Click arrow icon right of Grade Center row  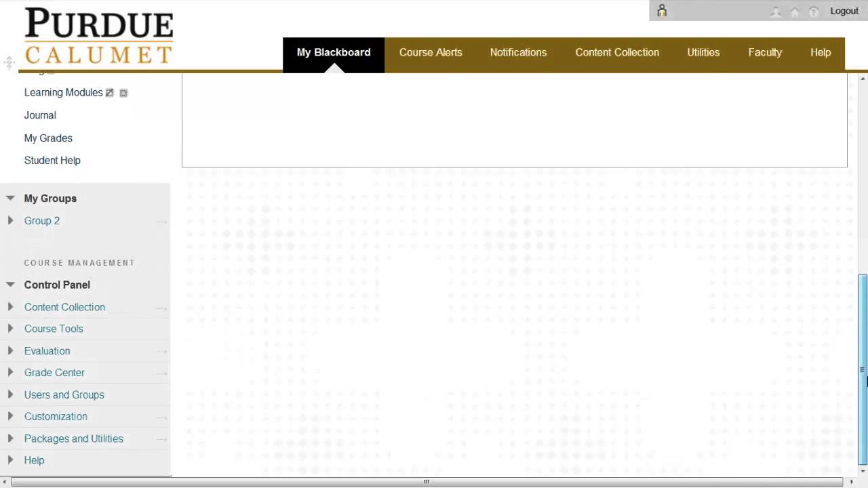[161, 373]
